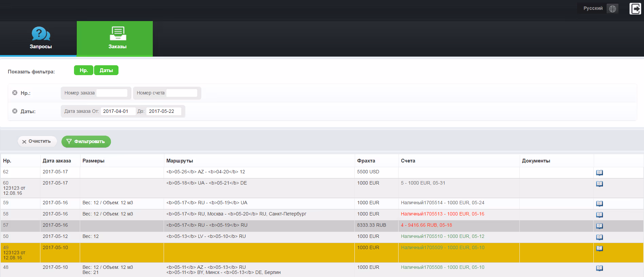This screenshot has width=644, height=277.
Task: Select invoice Наличный1705509 in yellow row
Action: 443,247
